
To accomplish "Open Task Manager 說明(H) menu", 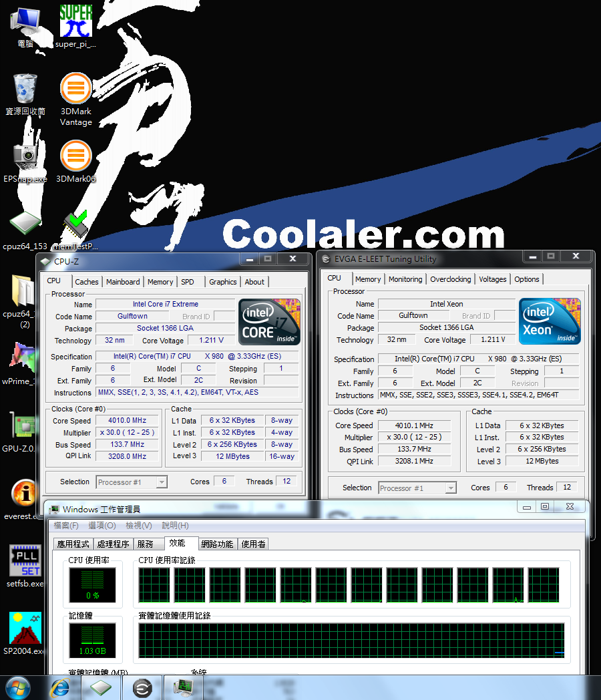I will [175, 526].
